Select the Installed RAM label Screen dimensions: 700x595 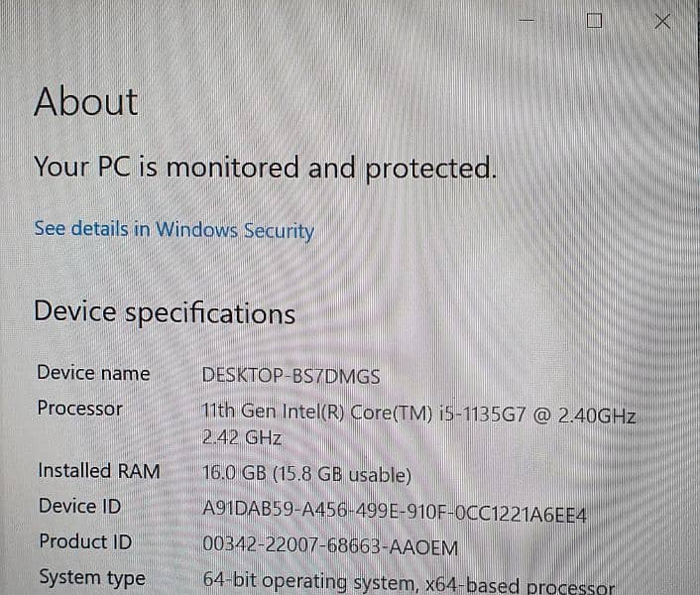pyautogui.click(x=98, y=471)
